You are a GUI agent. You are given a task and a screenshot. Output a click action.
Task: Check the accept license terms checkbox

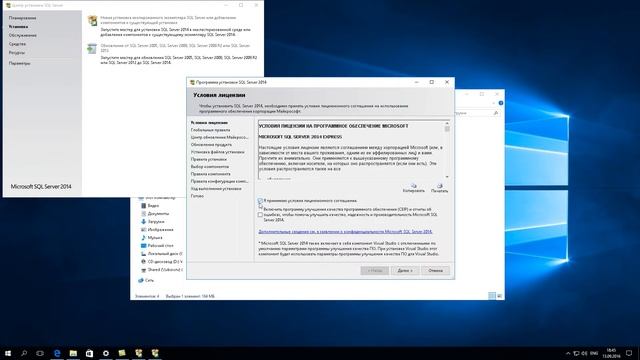pos(260,201)
